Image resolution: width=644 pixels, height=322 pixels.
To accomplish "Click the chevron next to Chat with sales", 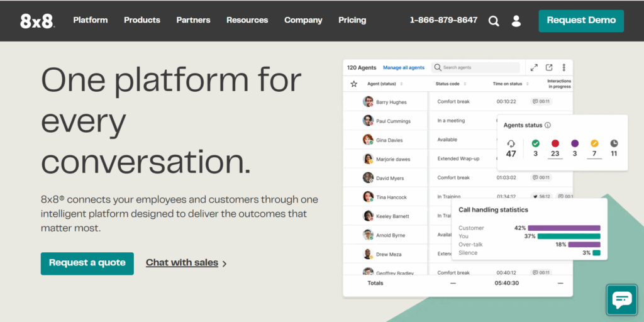I will click(x=225, y=264).
